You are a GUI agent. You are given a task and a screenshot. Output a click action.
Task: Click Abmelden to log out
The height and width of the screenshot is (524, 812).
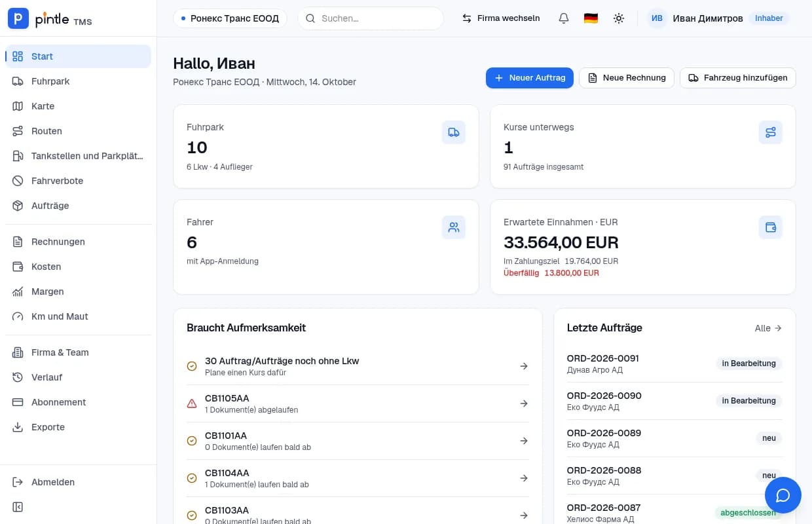pos(78,482)
